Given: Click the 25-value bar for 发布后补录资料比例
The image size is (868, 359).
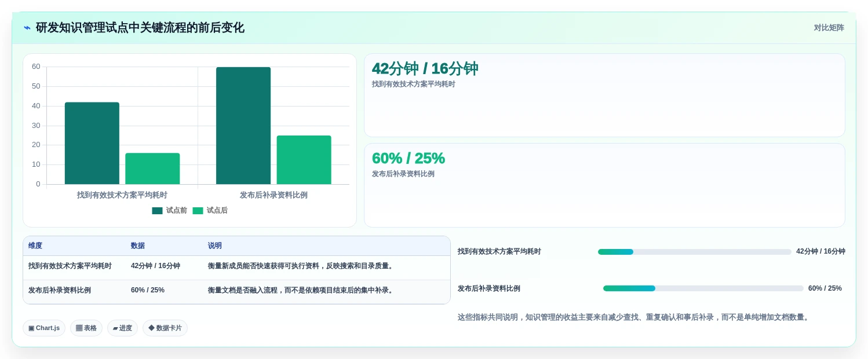Looking at the screenshot, I should point(304,160).
